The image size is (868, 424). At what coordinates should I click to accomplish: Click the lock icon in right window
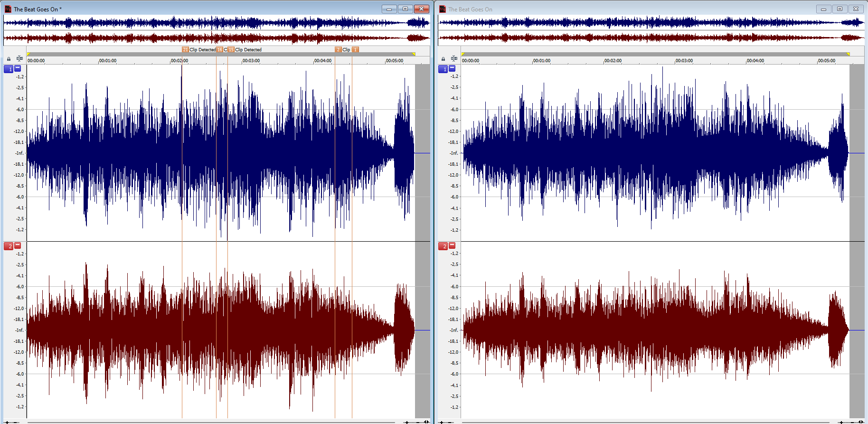point(443,59)
